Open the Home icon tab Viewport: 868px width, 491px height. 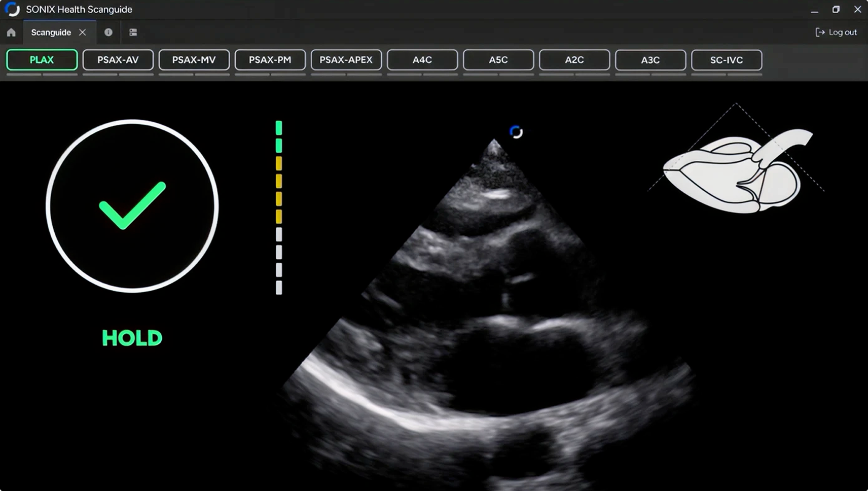[11, 32]
